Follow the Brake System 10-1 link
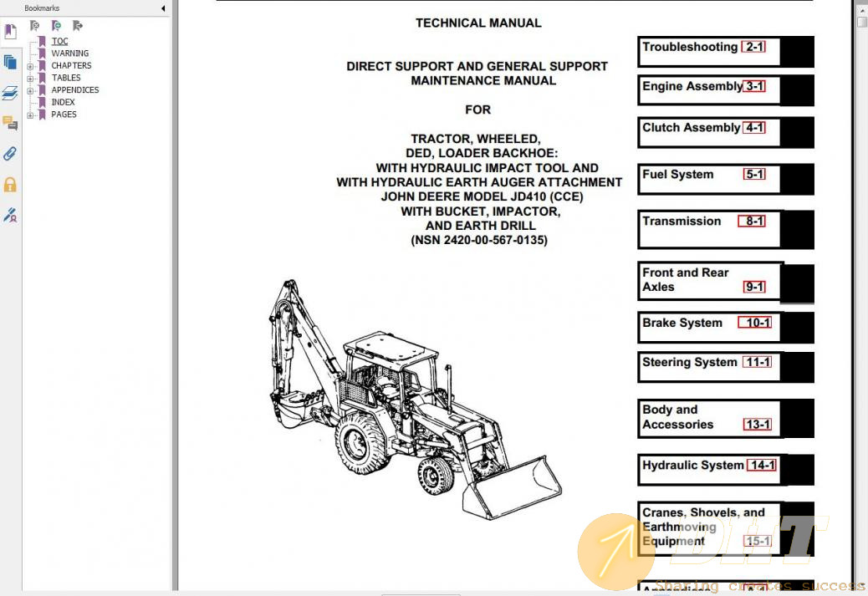Viewport: 868px width, 596px height. [x=755, y=323]
